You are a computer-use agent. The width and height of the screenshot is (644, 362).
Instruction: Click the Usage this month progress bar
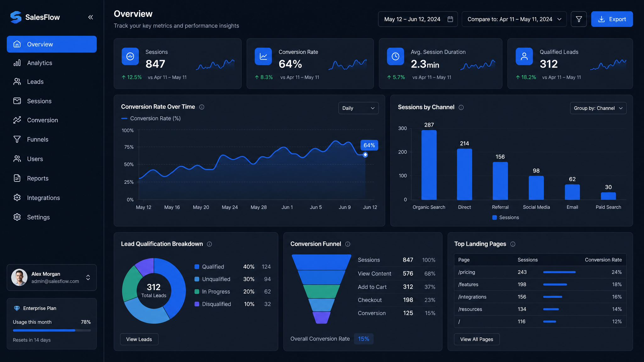click(52, 330)
